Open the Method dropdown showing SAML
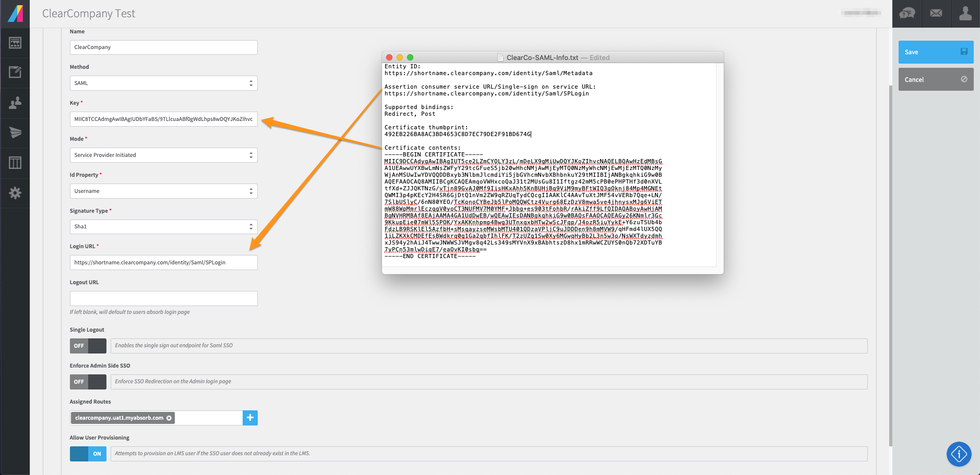Image resolution: width=980 pixels, height=475 pixels. 164,83
